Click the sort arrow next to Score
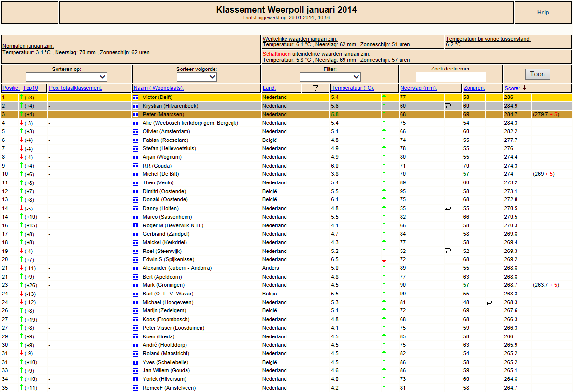 click(x=524, y=88)
